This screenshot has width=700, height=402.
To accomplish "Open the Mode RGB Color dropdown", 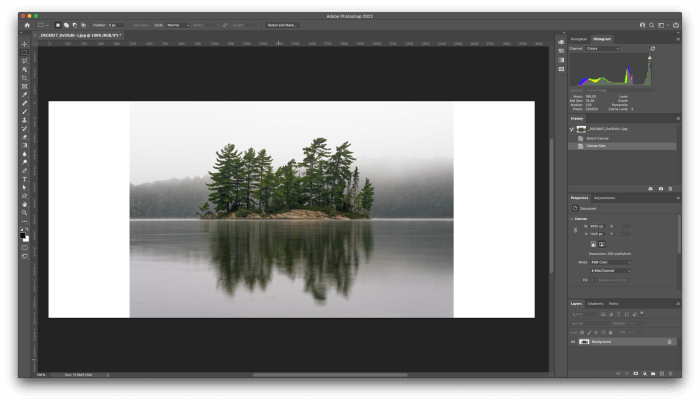I will (610, 262).
